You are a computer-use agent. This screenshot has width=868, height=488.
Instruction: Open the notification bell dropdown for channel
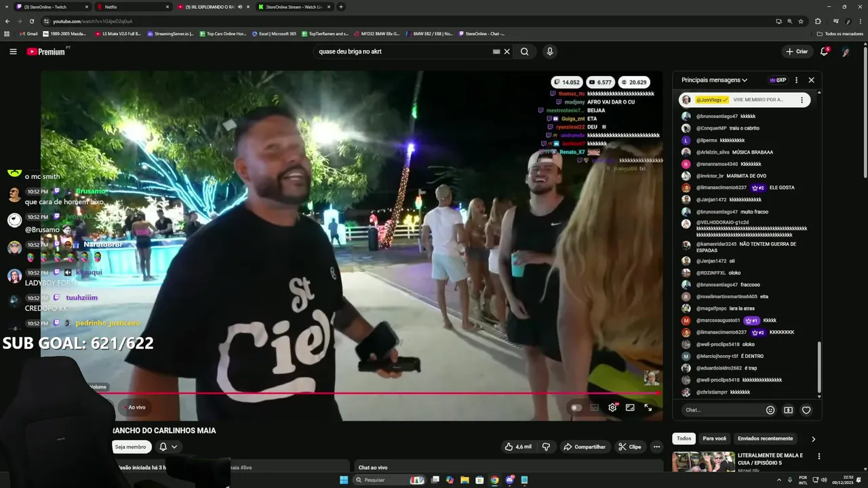tap(168, 447)
